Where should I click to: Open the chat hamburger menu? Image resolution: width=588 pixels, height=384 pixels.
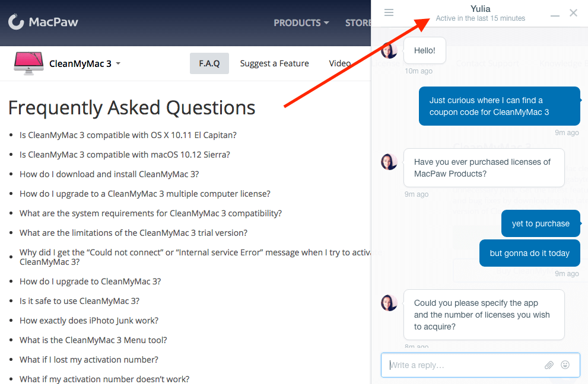click(x=389, y=12)
